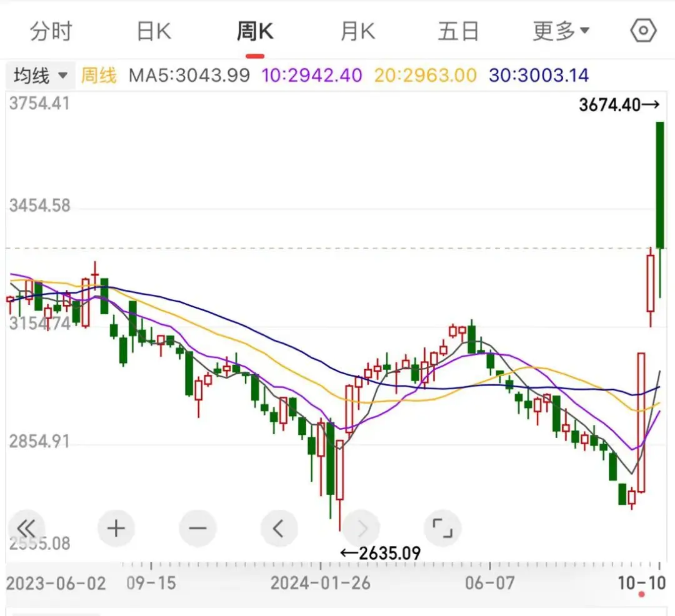Tap MA5 value 3043.99 label
This screenshot has height=616, width=675.
pyautogui.click(x=189, y=75)
